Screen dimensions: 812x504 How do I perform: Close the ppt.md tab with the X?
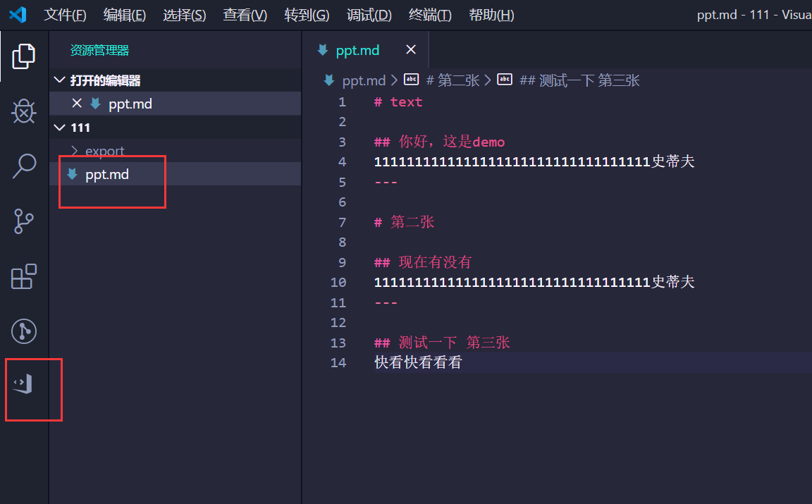click(411, 50)
